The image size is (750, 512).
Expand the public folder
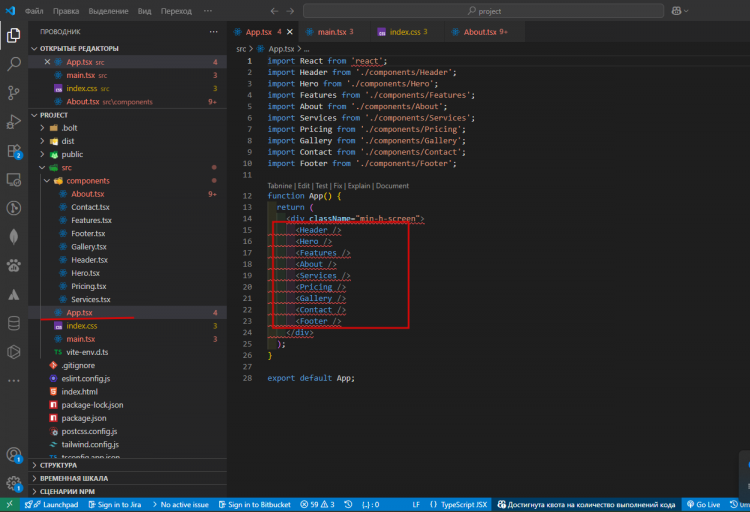[42, 154]
